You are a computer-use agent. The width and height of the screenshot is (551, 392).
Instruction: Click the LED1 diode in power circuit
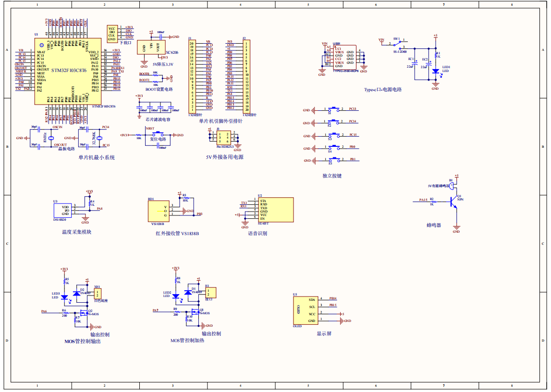click(435, 71)
